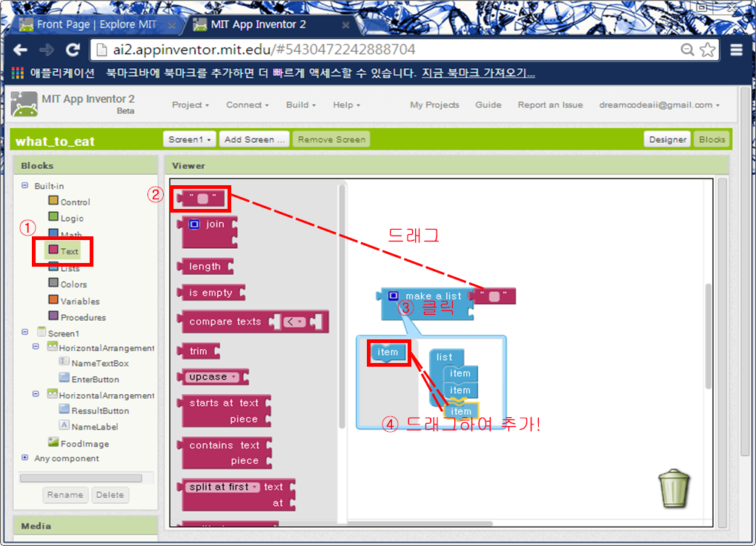Pick the empty text string block in the flyout

coord(202,199)
